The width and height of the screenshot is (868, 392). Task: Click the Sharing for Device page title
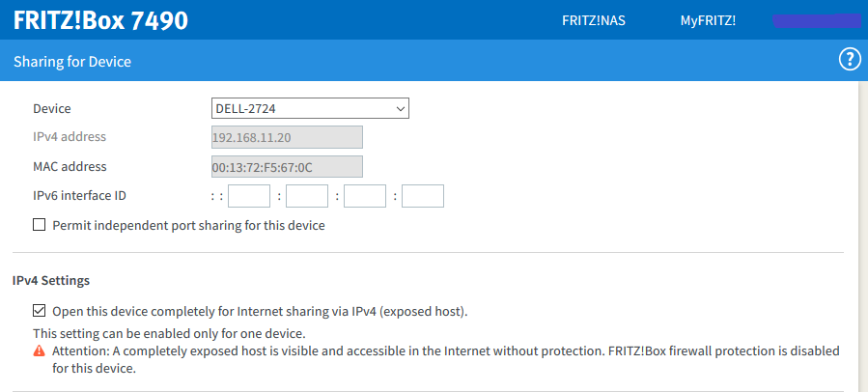pyautogui.click(x=72, y=62)
